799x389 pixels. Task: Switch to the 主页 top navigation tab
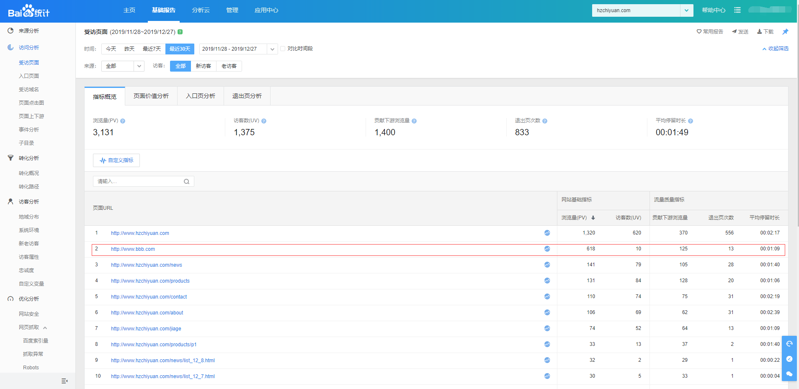pyautogui.click(x=129, y=10)
